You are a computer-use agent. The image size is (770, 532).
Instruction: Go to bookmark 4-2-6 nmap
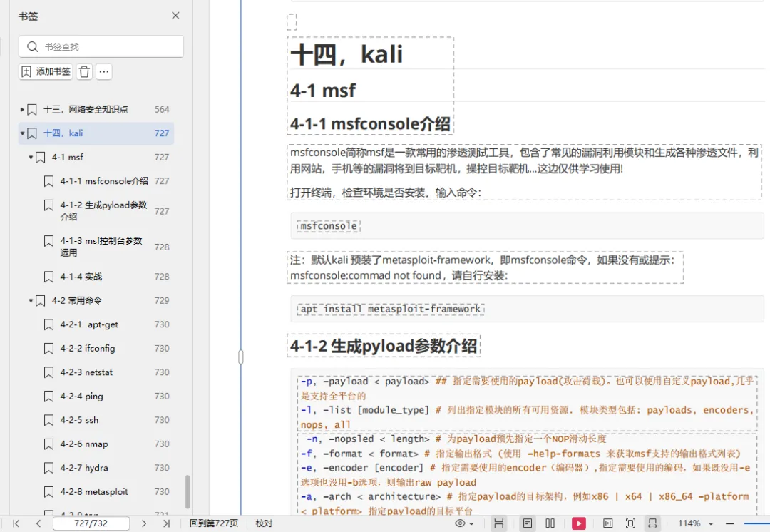(84, 444)
